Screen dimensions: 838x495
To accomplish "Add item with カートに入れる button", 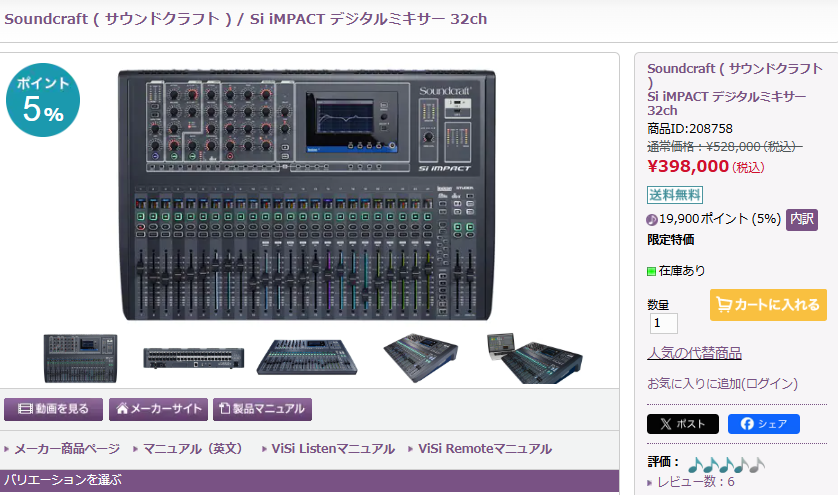I will coord(768,305).
